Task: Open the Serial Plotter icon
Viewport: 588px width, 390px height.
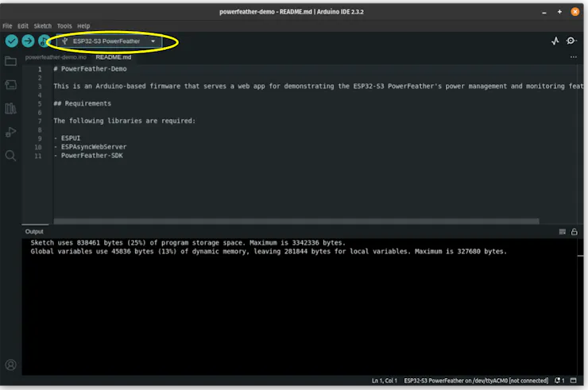Action: (555, 41)
